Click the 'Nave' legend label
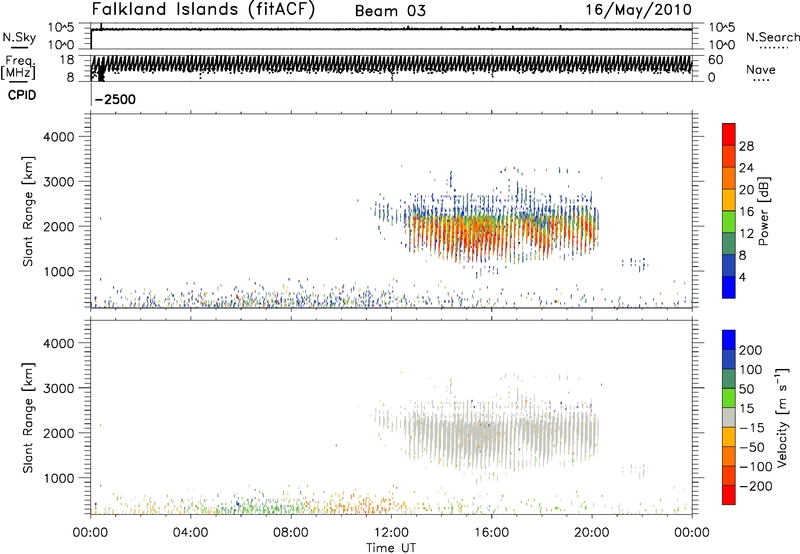 point(761,69)
